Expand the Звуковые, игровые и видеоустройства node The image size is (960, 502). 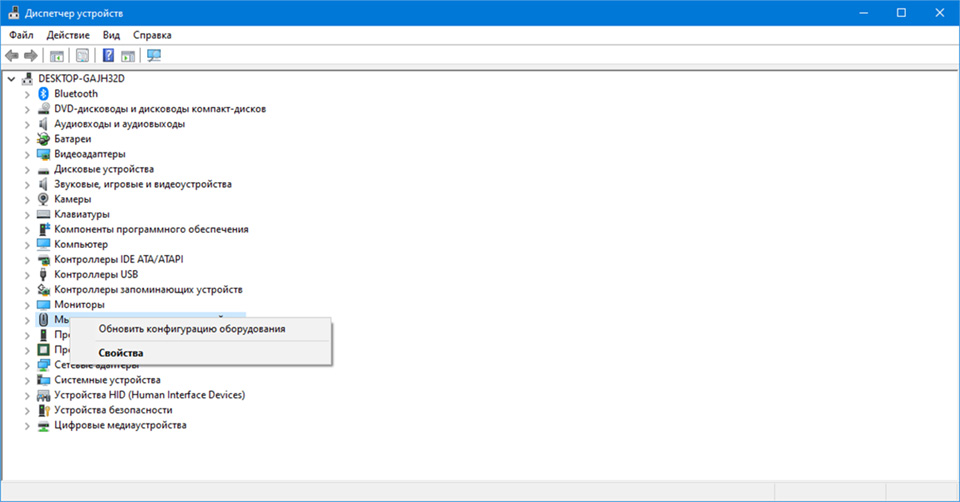[27, 184]
